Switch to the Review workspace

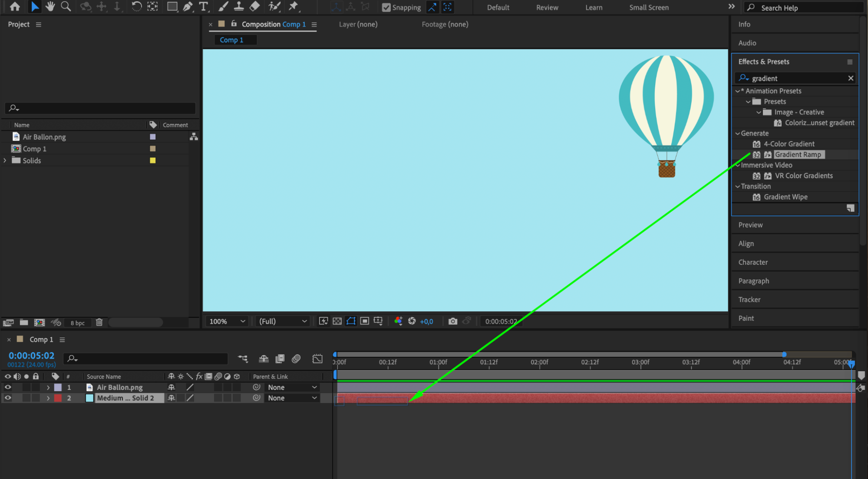(x=547, y=7)
